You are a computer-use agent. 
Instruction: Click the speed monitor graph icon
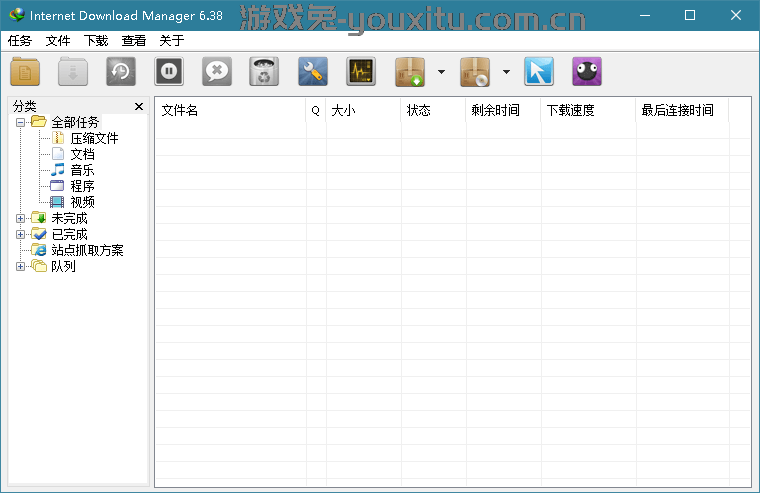[361, 72]
